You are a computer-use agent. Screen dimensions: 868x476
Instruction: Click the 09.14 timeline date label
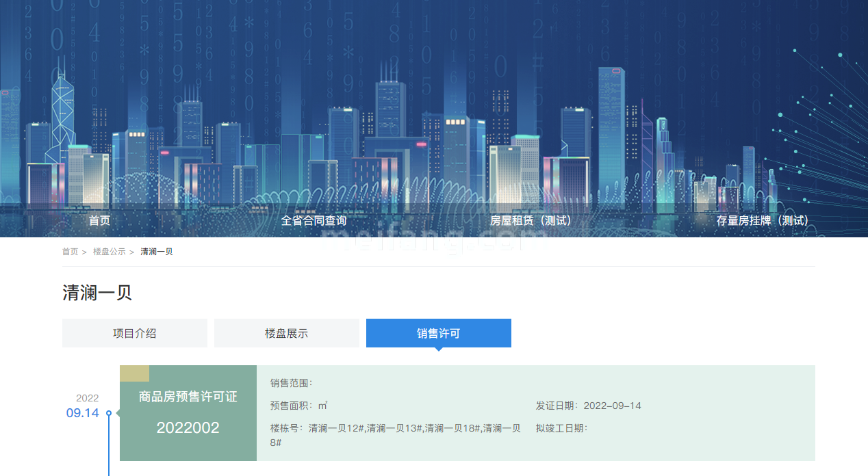click(82, 413)
